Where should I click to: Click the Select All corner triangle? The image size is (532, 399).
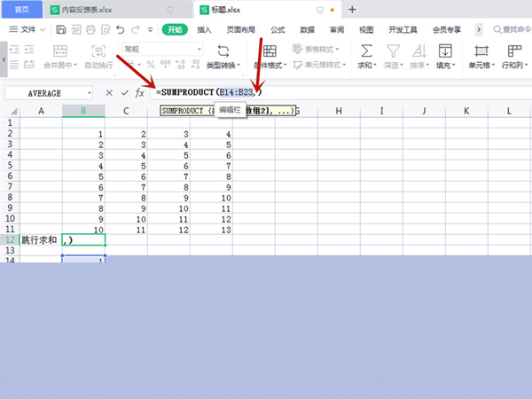[13, 112]
